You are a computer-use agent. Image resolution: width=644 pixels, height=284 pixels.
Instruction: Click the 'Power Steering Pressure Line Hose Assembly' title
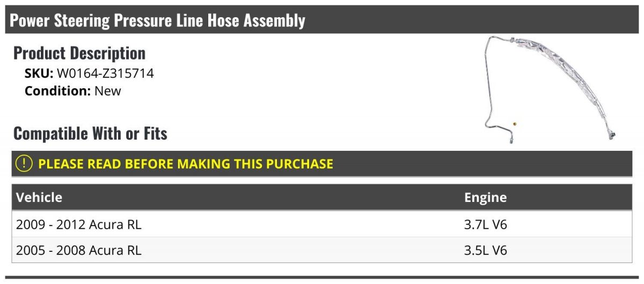coord(158,20)
